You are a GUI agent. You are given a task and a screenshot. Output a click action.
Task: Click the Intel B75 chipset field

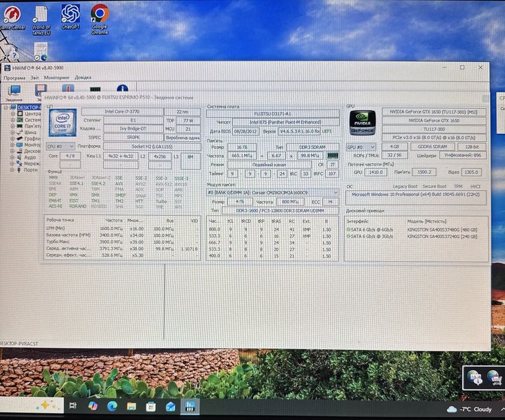(x=285, y=122)
